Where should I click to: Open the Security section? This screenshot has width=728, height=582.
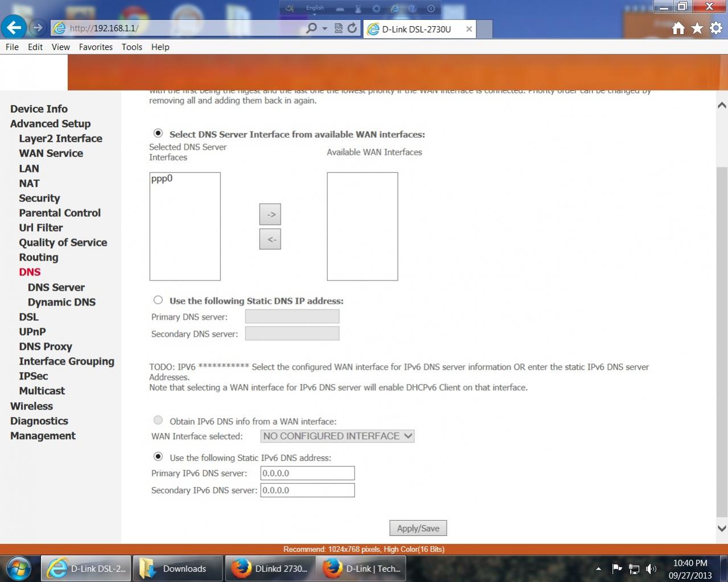39,199
